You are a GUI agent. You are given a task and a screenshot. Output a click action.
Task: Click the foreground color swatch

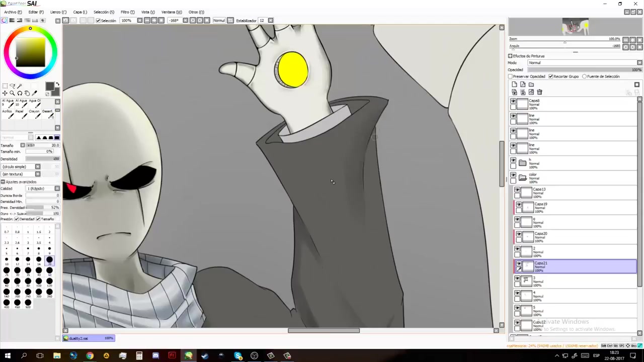[50, 86]
